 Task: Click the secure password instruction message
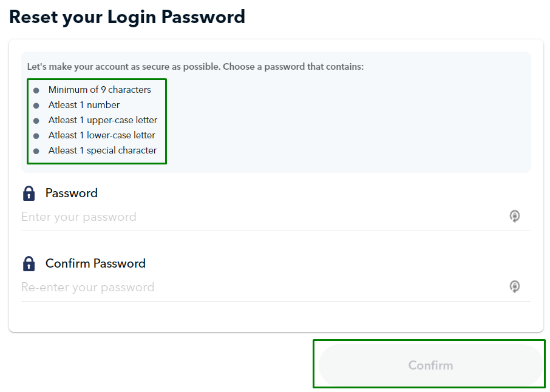click(194, 66)
